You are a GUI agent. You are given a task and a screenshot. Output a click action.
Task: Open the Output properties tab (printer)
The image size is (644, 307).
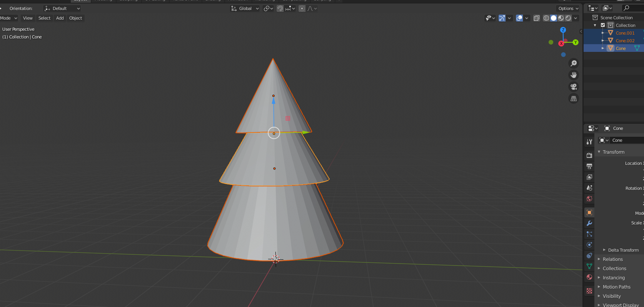click(589, 166)
